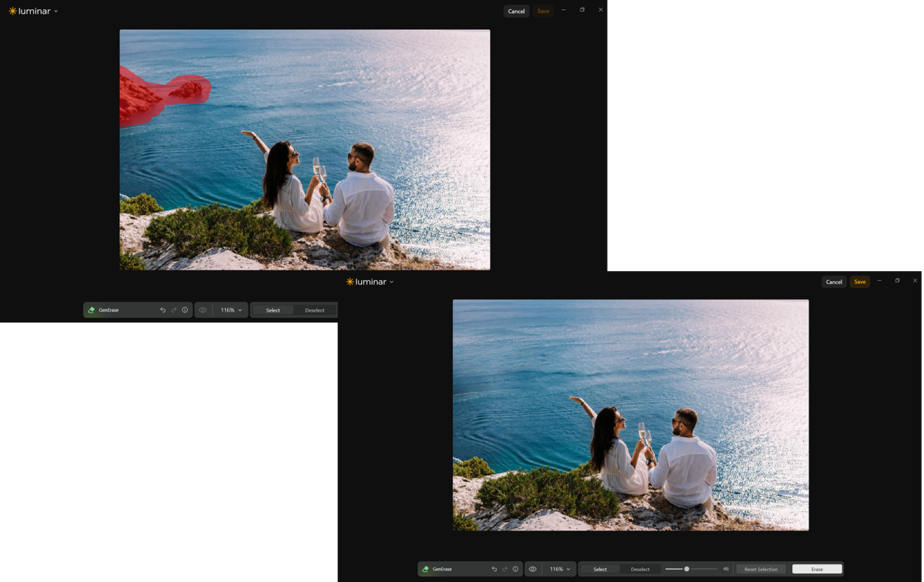Click the GenErase label in the upper window
This screenshot has height=582, width=924.
coord(109,310)
